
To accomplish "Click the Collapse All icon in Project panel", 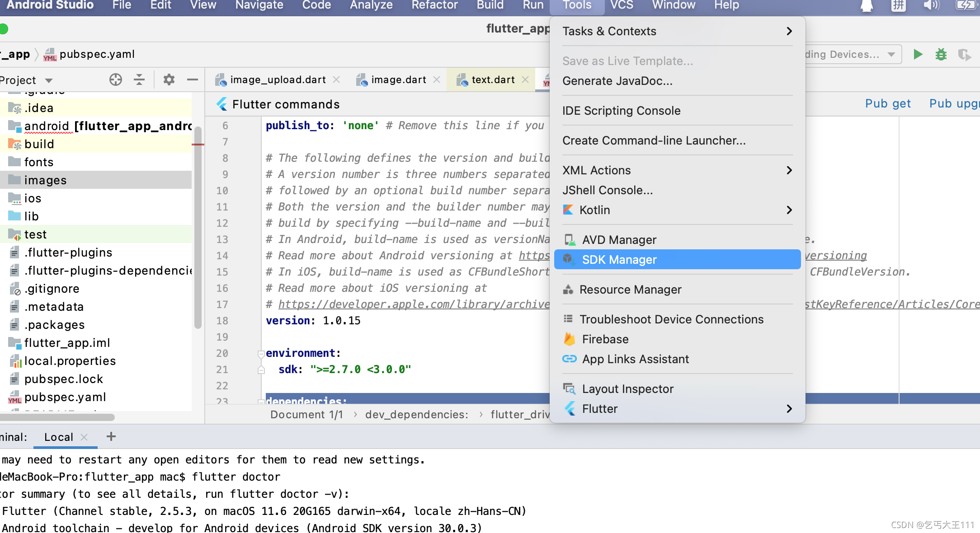I will coord(139,80).
